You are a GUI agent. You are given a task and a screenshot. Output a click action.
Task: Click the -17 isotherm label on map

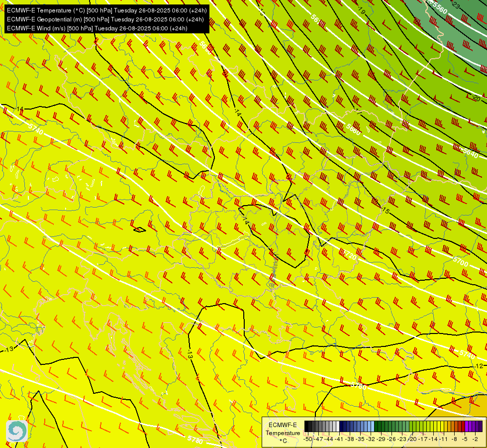pos(358,112)
